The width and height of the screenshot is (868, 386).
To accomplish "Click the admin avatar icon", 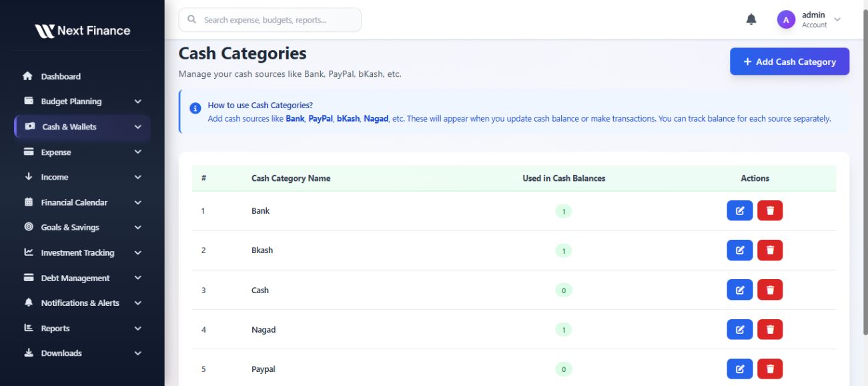I will click(x=786, y=20).
